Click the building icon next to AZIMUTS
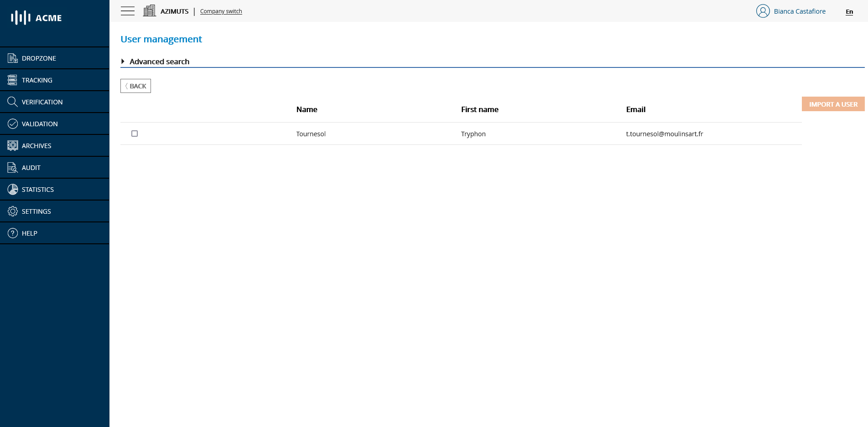This screenshot has height=427, width=868. pyautogui.click(x=149, y=10)
